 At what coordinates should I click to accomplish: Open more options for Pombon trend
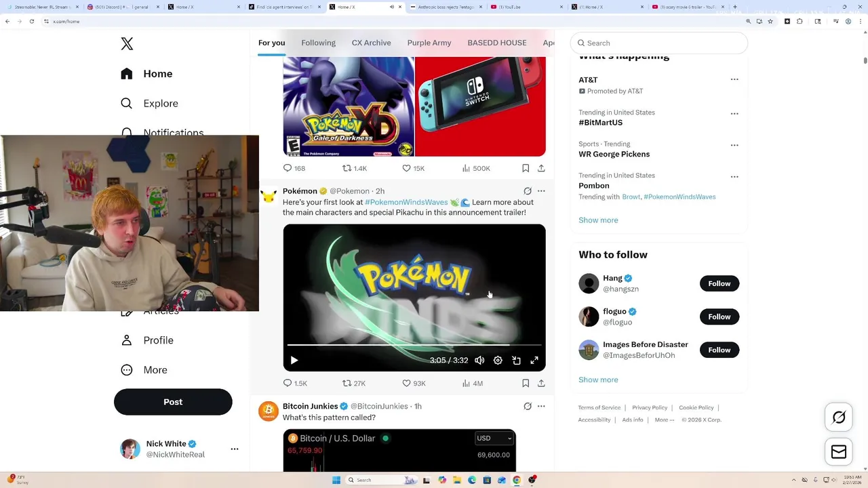734,176
